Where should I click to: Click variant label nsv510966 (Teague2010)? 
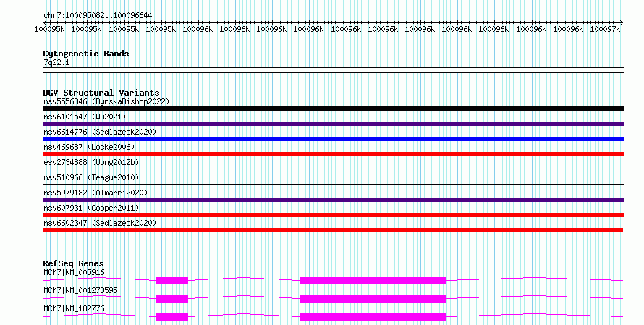tap(91, 177)
